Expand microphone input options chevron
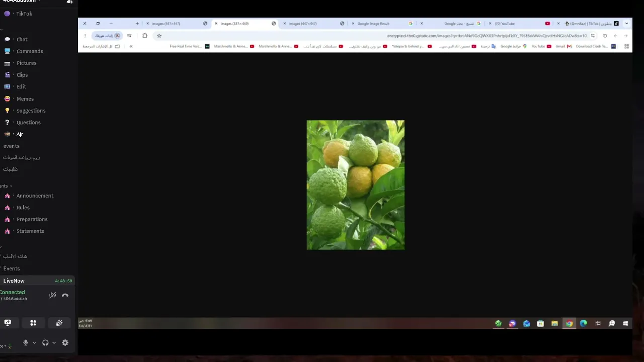Screen dimensions: 644x362 pos(34,343)
